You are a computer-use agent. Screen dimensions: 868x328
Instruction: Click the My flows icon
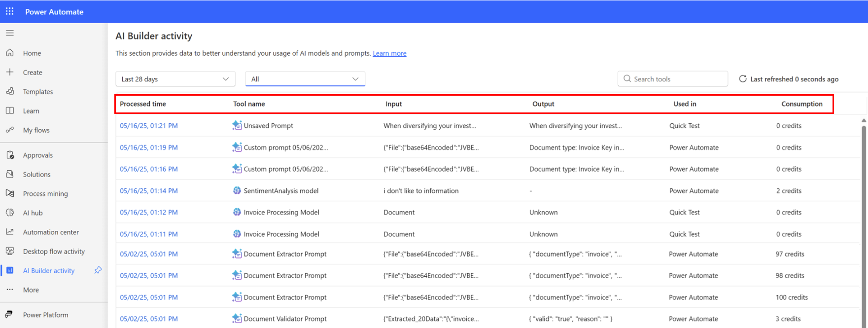click(10, 130)
